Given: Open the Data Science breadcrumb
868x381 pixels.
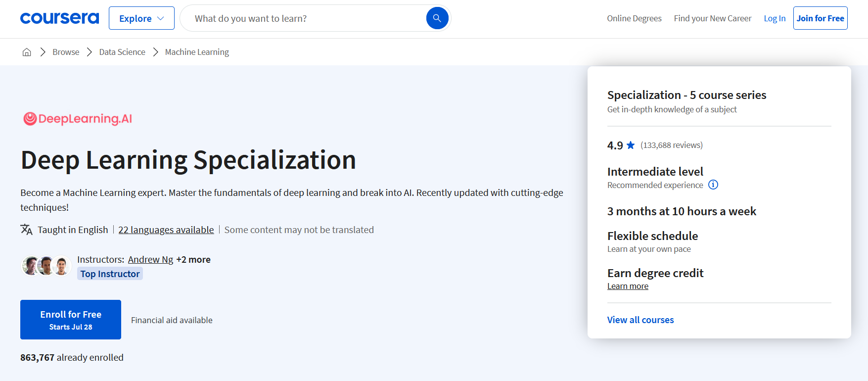Looking at the screenshot, I should pos(122,52).
